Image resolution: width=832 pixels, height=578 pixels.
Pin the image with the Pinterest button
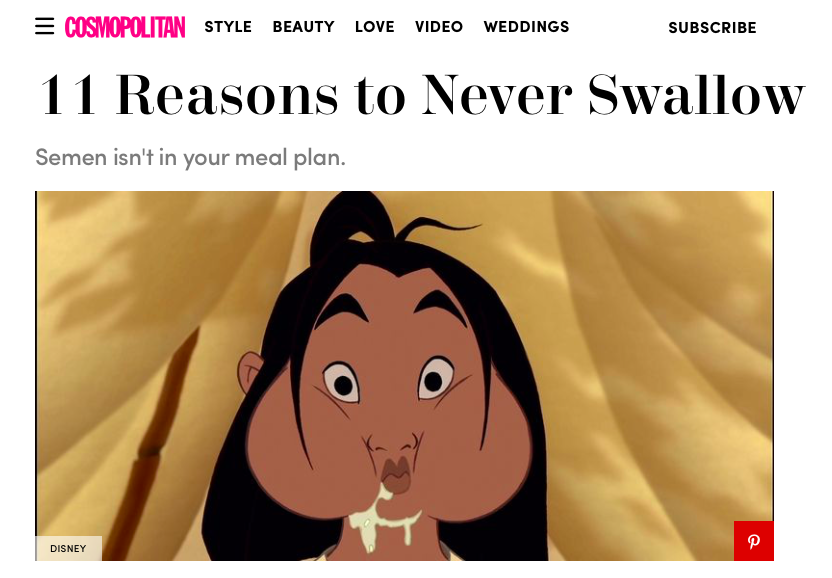[x=753, y=541]
